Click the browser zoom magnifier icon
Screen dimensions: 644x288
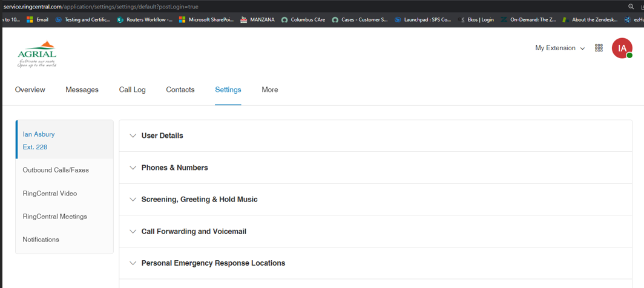(631, 7)
